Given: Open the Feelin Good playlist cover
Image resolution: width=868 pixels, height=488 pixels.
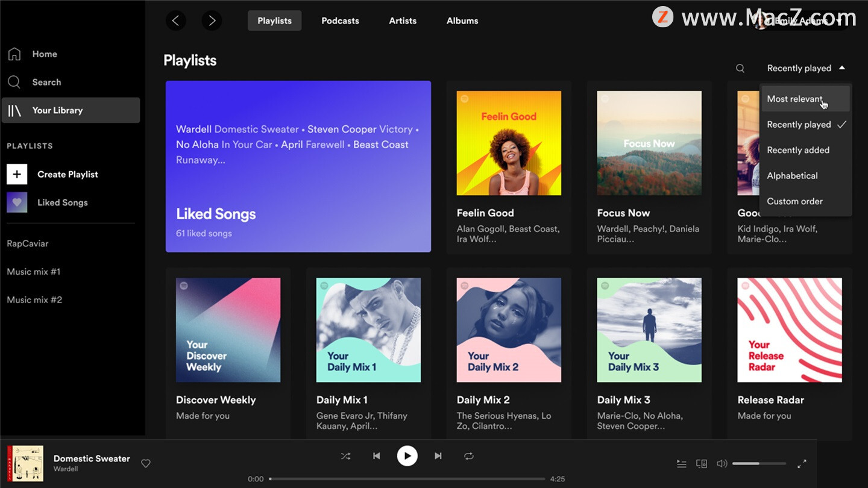Looking at the screenshot, I should click(x=509, y=143).
